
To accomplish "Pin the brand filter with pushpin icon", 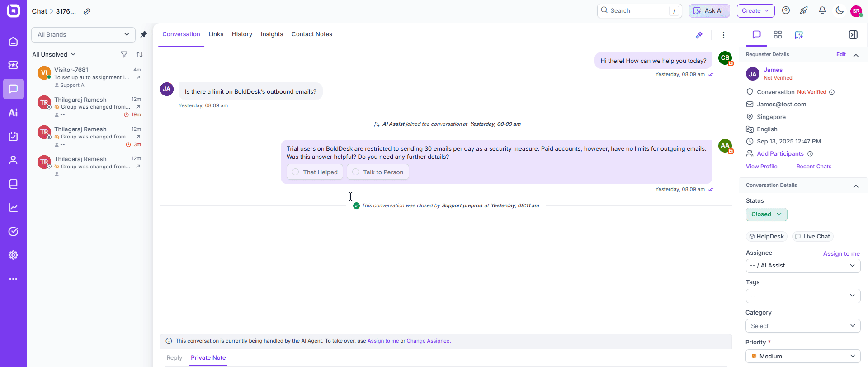I will (144, 34).
